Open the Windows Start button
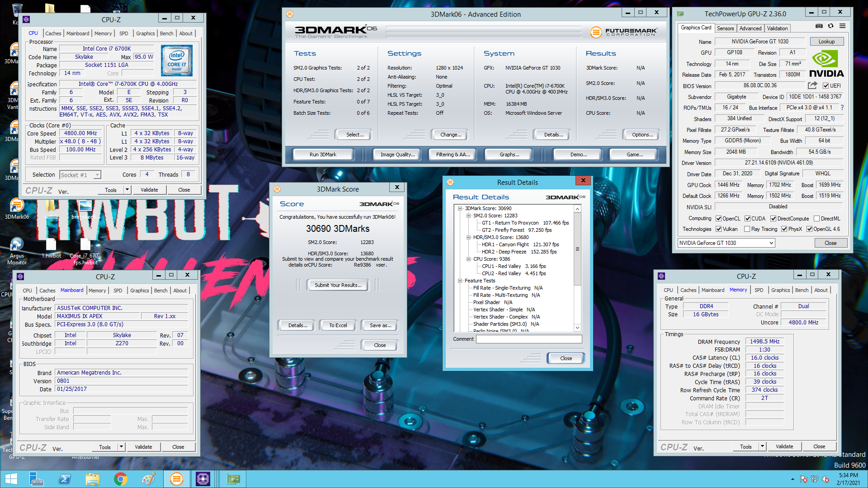This screenshot has height=488, width=868. coord(11,479)
